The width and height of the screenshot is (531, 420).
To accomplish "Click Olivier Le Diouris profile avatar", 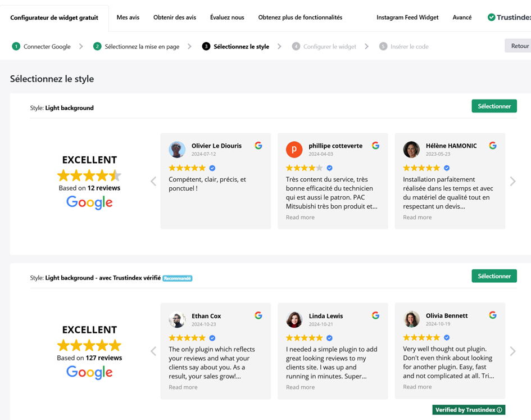I will [177, 150].
